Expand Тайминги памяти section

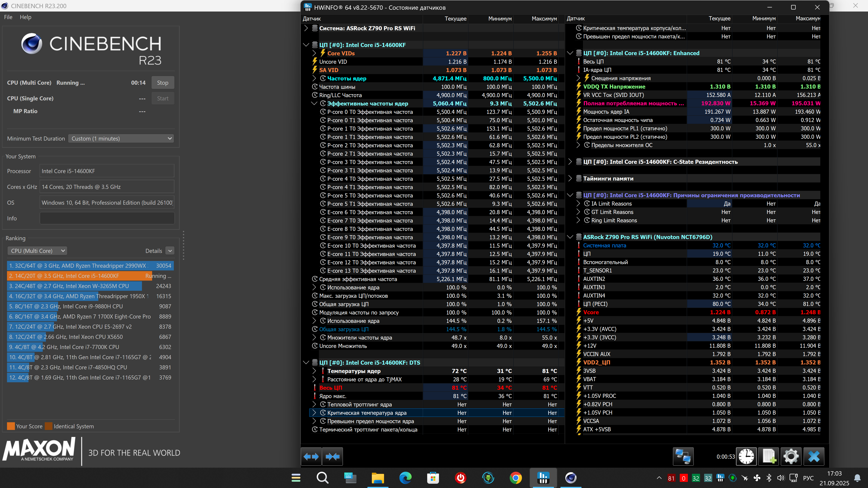pos(570,178)
